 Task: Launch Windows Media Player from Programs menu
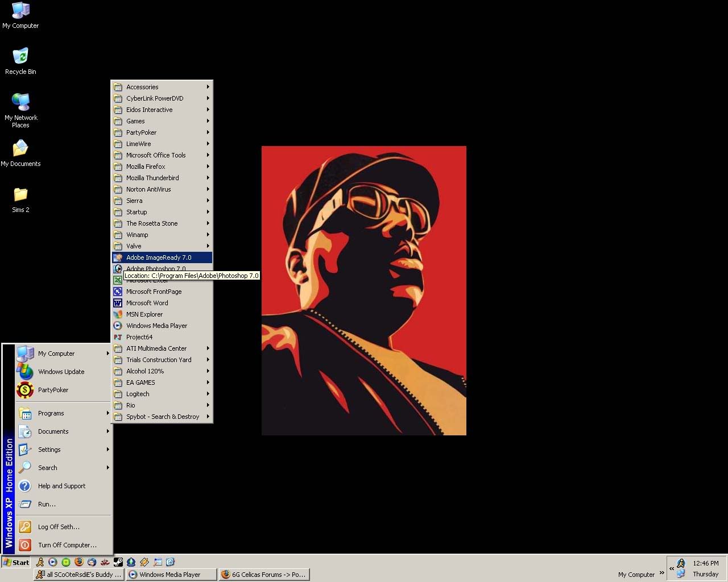coord(162,326)
